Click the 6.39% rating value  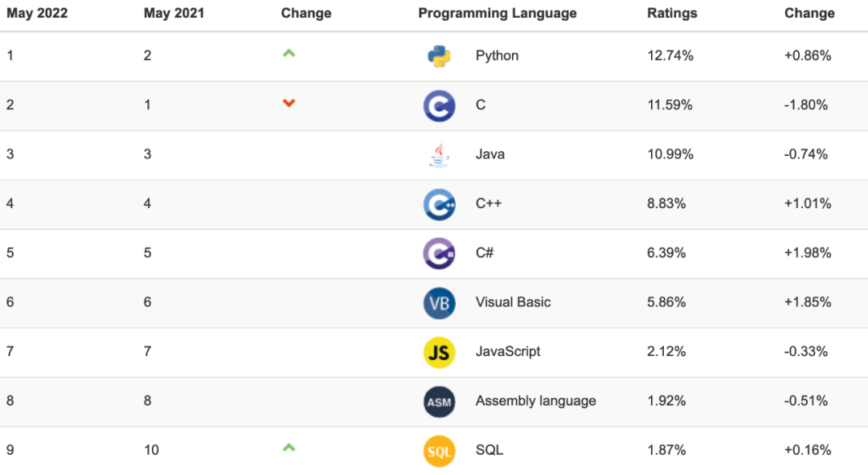click(666, 252)
